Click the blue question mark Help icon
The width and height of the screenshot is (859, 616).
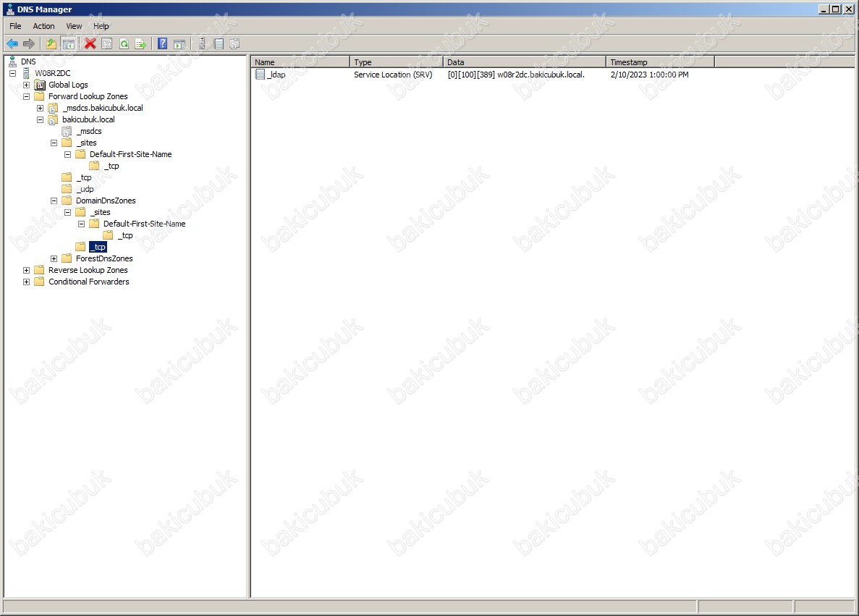[x=163, y=44]
